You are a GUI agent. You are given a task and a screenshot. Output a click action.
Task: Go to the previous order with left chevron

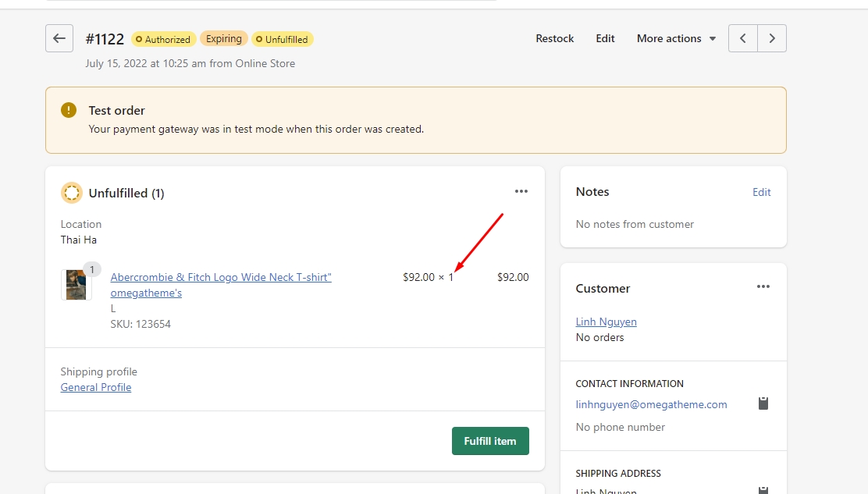(x=742, y=38)
